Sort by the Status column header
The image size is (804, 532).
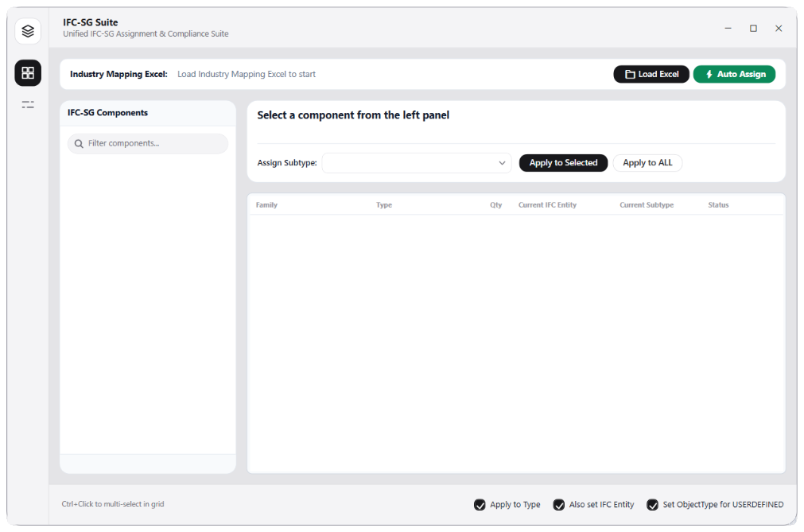point(718,205)
